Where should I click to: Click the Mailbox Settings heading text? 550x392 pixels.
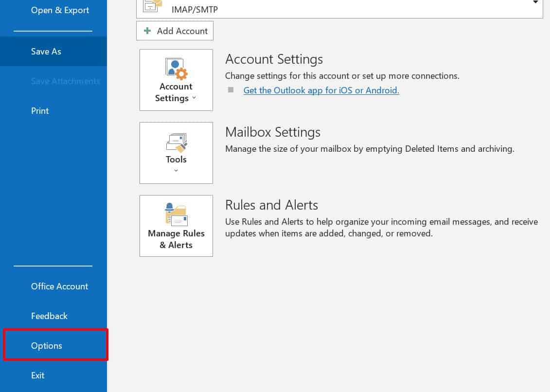[x=272, y=132]
